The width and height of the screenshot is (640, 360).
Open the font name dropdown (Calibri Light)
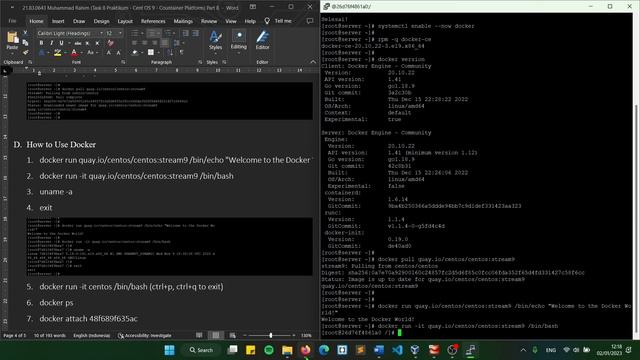[101, 33]
